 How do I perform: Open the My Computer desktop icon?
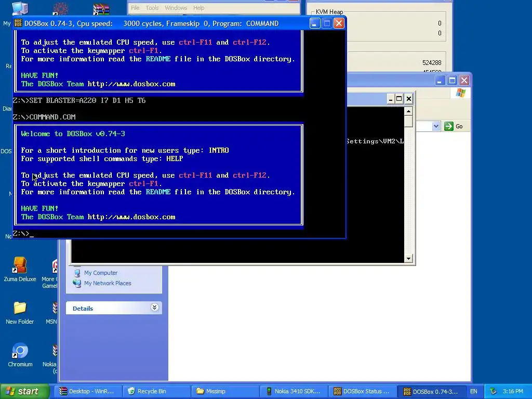tap(20, 8)
